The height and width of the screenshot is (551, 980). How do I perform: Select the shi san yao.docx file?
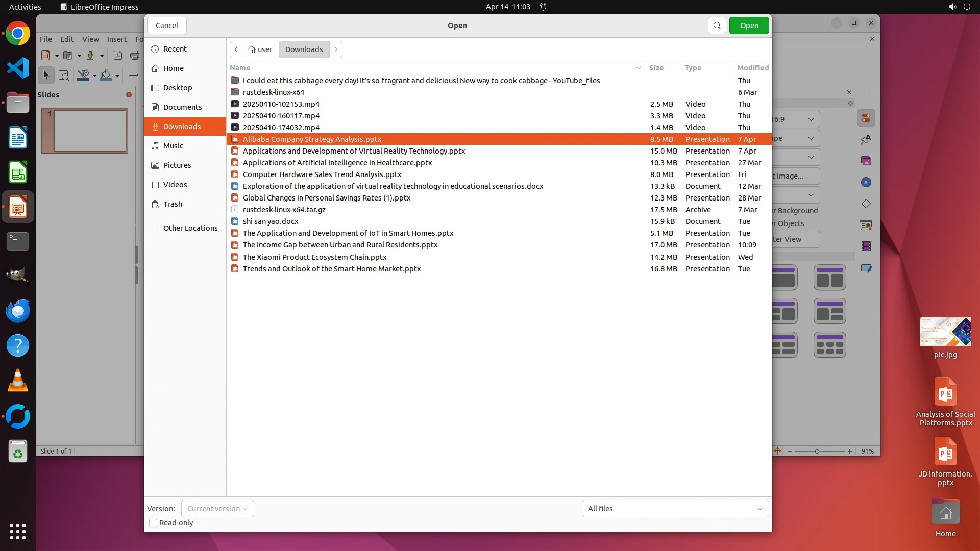pos(271,221)
